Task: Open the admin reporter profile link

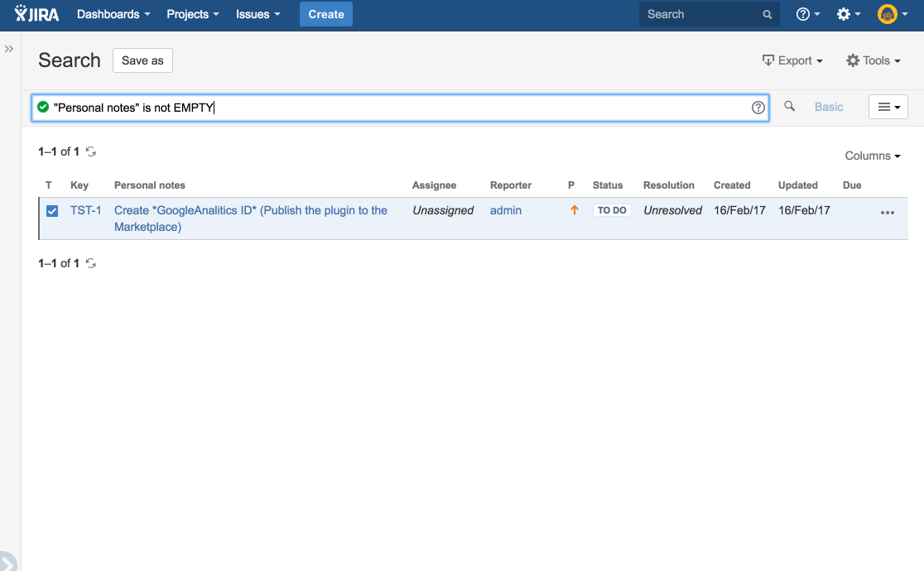Action: (x=506, y=210)
